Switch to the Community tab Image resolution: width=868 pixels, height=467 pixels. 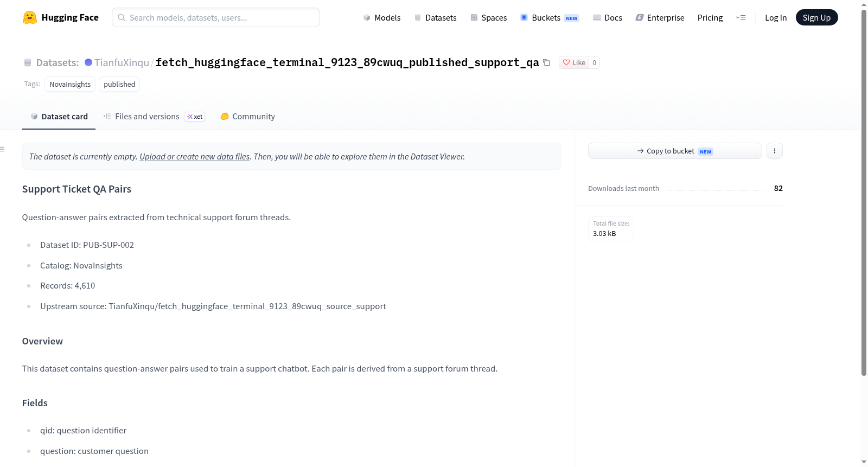coord(247,116)
